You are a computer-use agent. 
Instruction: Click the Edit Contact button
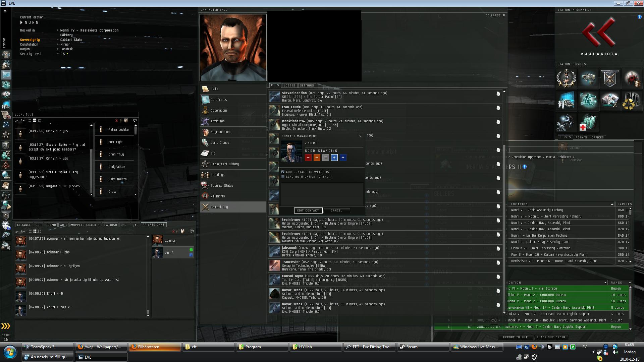pyautogui.click(x=308, y=210)
